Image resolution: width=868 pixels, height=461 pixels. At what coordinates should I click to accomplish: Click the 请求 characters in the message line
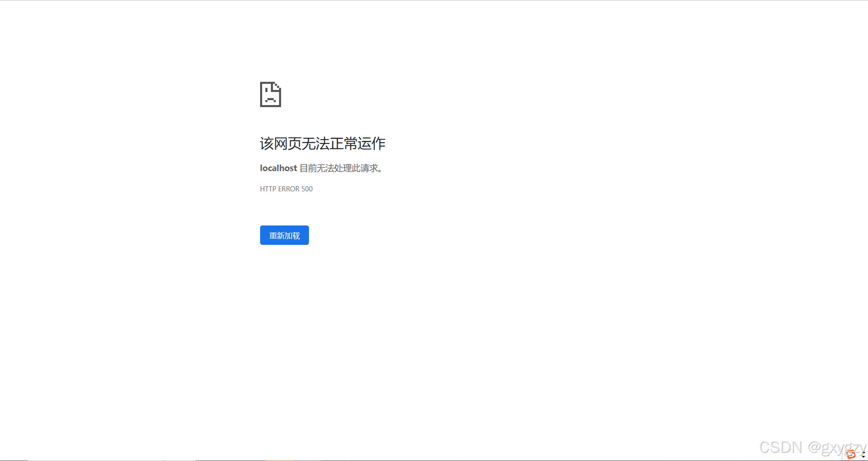[369, 168]
